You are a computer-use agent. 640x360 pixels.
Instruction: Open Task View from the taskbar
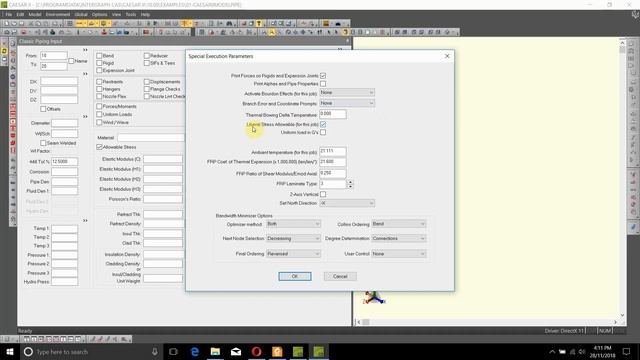click(173, 351)
